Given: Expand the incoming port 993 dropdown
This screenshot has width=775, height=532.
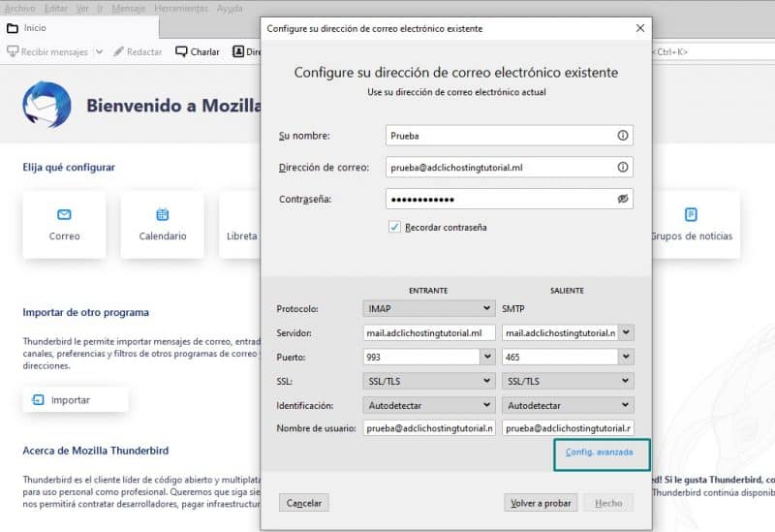Looking at the screenshot, I should 487,357.
